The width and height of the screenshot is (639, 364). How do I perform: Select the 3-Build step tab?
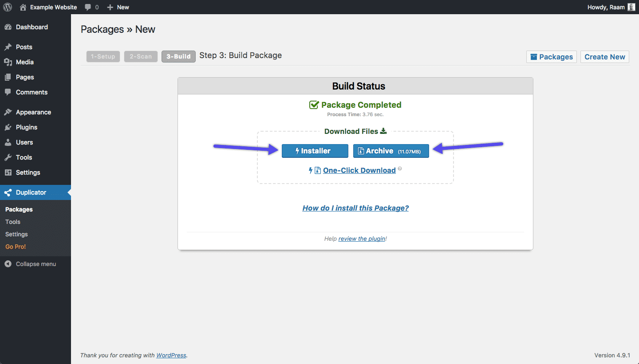click(178, 56)
